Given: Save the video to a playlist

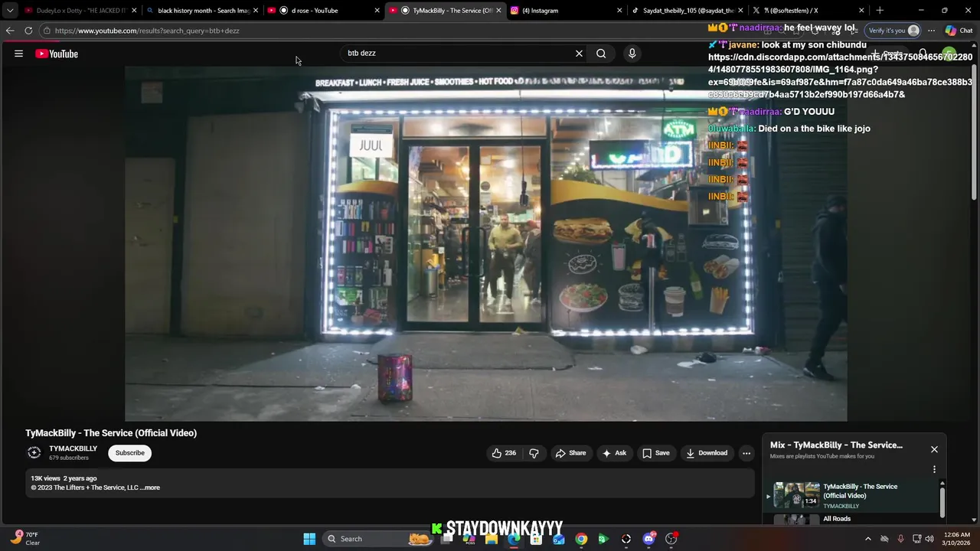Looking at the screenshot, I should pos(656,453).
